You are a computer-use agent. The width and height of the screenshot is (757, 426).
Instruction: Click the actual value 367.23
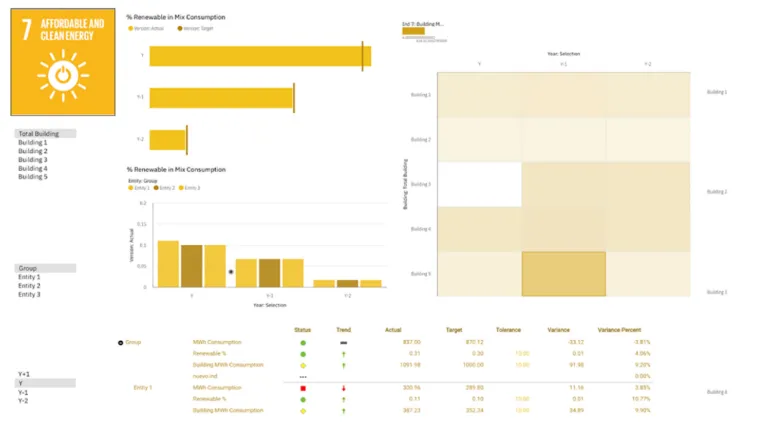(x=412, y=411)
